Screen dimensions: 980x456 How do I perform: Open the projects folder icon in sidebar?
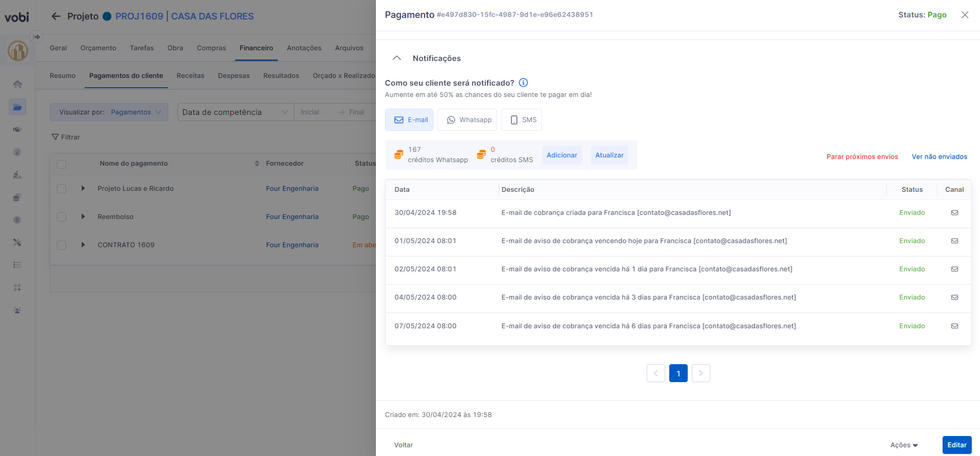(x=17, y=107)
